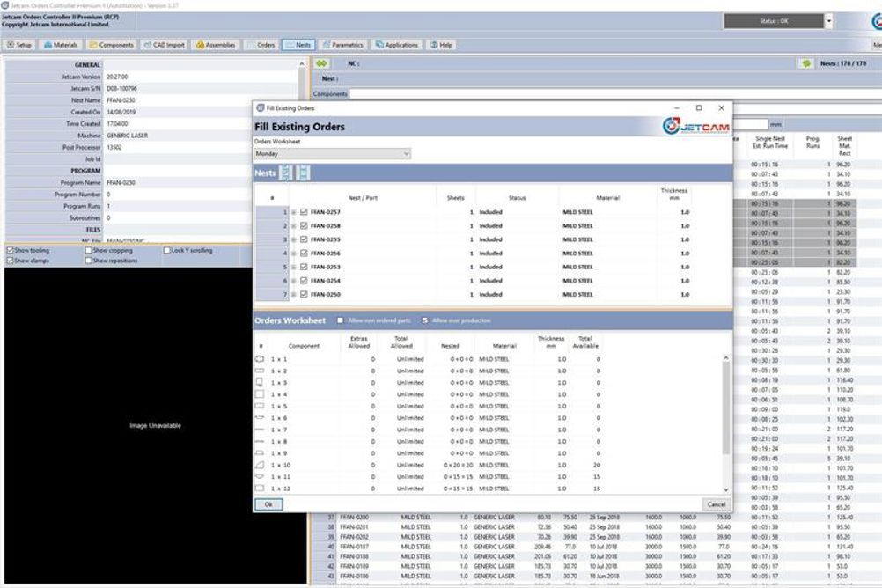Expand the FFAN-0254 nest row
Viewport: 882px width, 588px height.
tap(294, 280)
